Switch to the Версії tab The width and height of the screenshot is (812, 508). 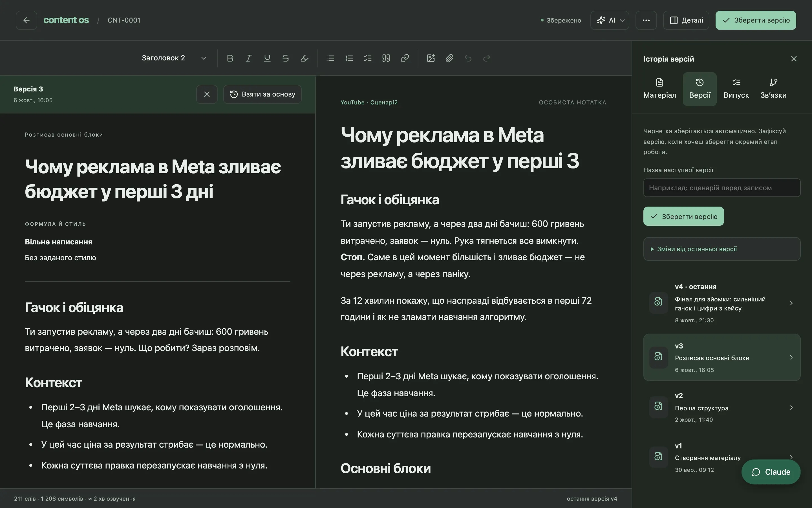click(x=700, y=89)
